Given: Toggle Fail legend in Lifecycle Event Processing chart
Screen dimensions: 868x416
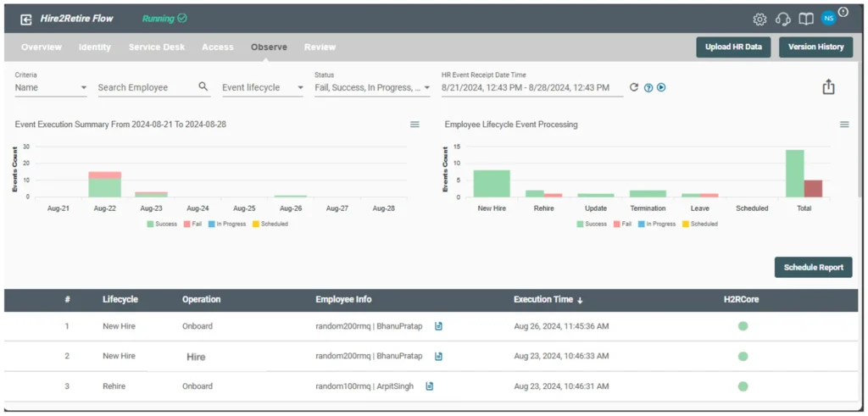Looking at the screenshot, I should pos(623,224).
